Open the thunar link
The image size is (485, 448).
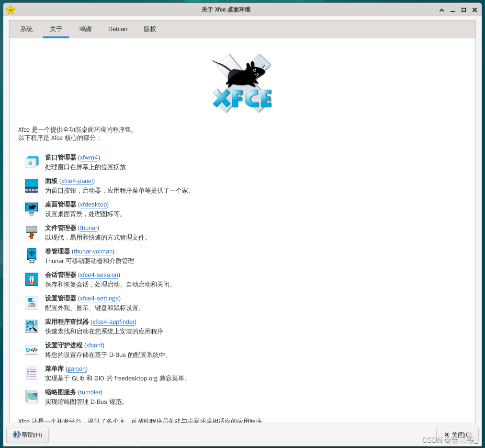coord(89,228)
